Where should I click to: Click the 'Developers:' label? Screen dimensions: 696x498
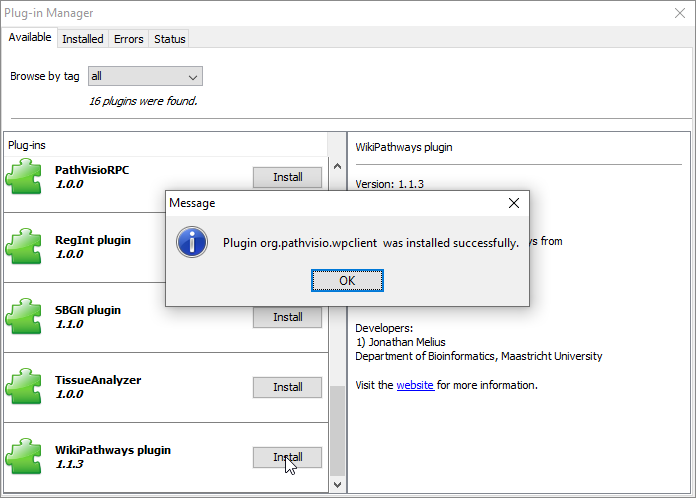click(384, 328)
